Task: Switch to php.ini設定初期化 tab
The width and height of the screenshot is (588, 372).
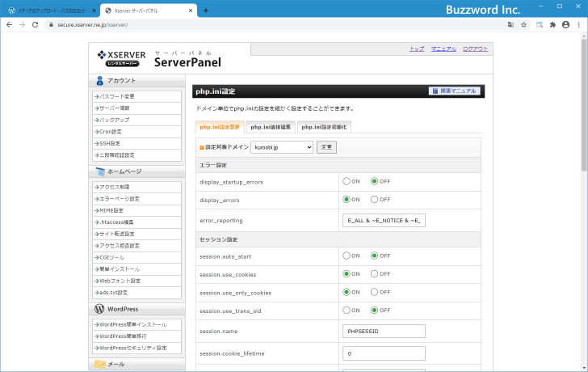Action: [x=323, y=127]
